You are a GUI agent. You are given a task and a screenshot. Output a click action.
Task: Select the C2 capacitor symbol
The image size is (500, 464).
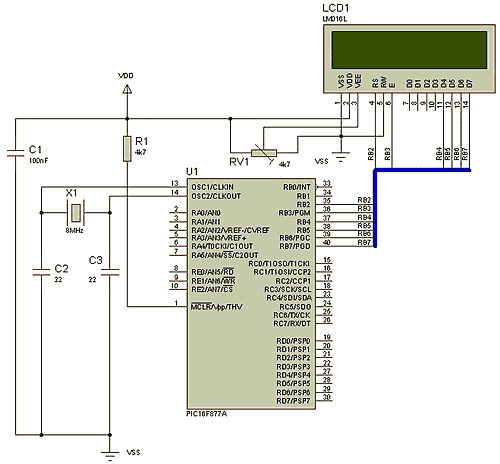tap(41, 272)
